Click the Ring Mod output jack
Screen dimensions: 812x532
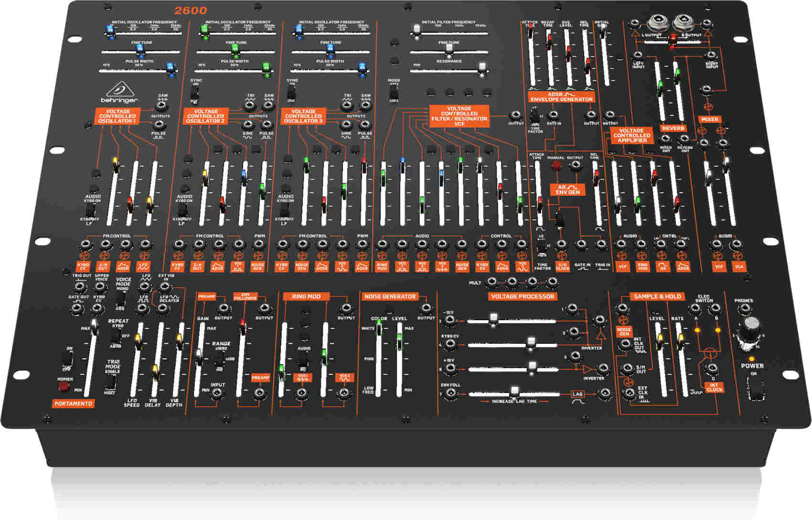346,308
